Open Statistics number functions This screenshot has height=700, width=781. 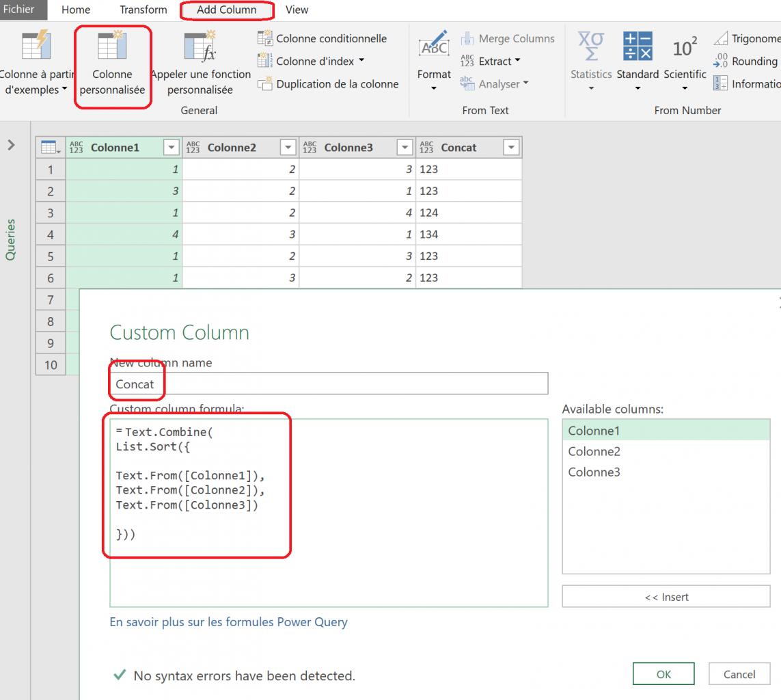[x=591, y=59]
